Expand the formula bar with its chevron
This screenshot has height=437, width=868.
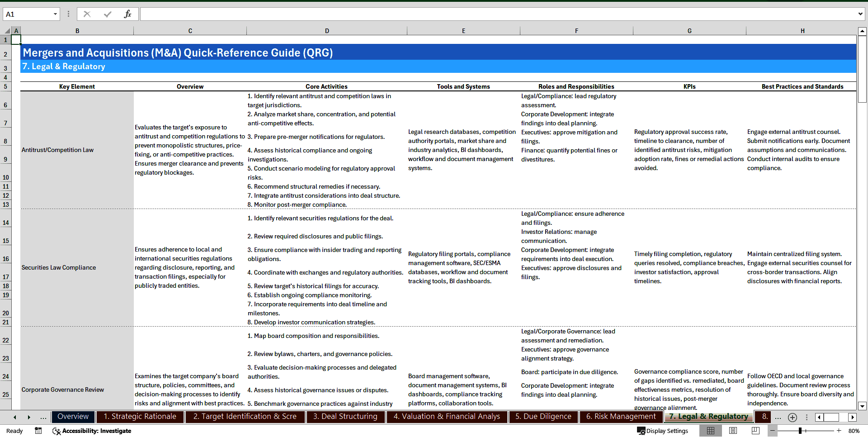tap(861, 14)
